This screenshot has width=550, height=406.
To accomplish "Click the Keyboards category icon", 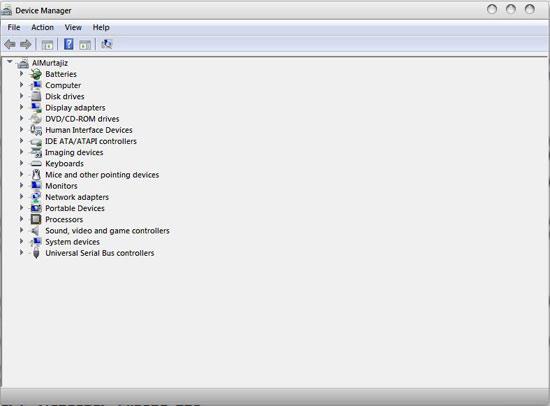I will tap(36, 164).
